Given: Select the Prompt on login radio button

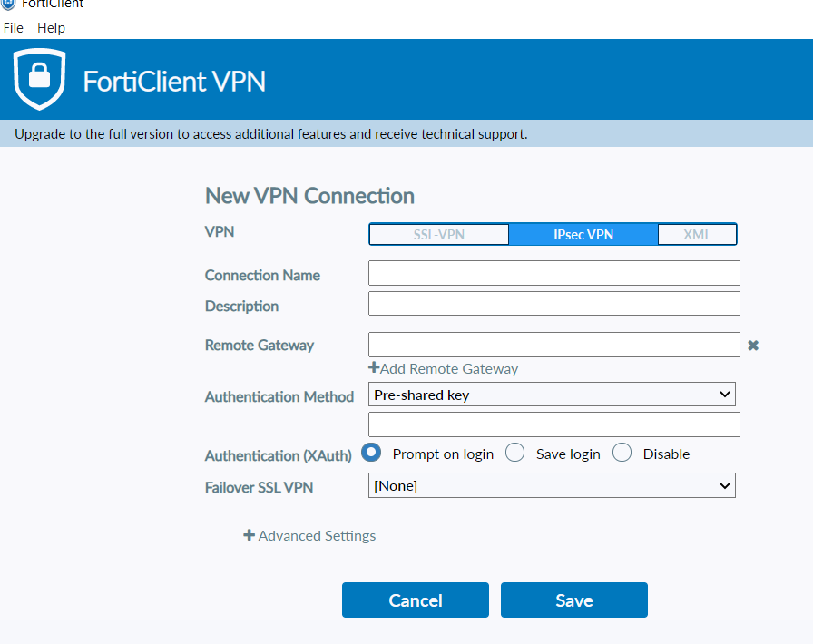Looking at the screenshot, I should (x=371, y=452).
